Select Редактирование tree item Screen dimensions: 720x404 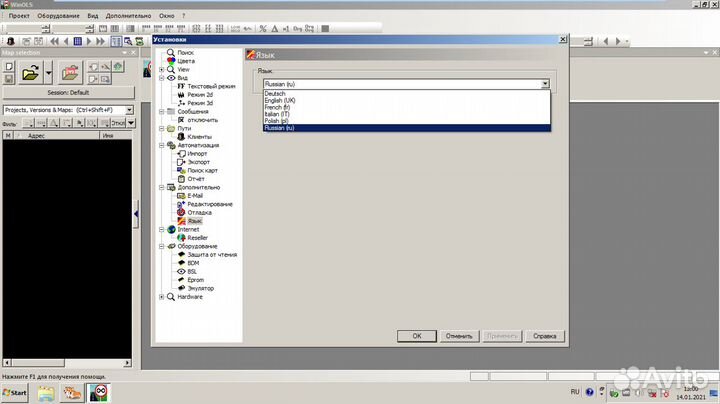[210, 204]
